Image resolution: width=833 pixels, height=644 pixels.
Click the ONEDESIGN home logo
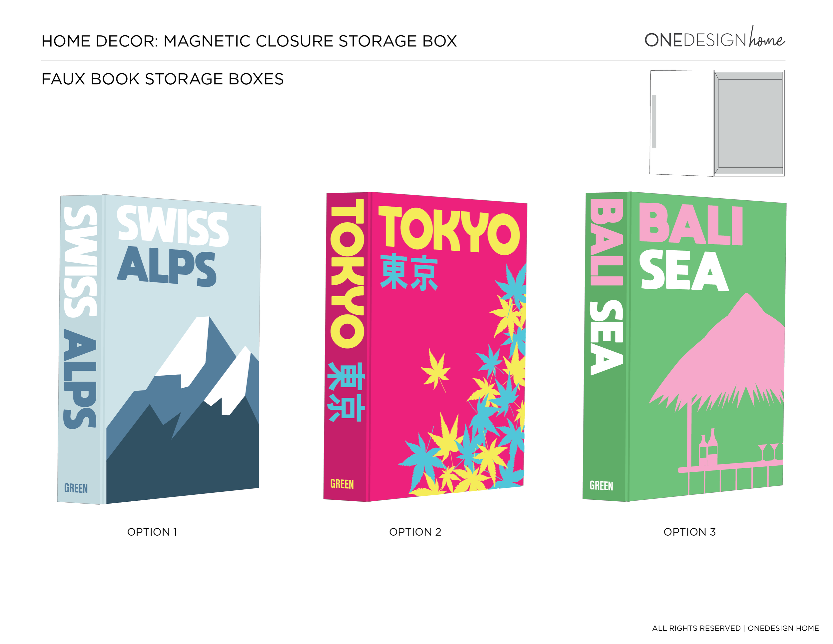pos(714,38)
